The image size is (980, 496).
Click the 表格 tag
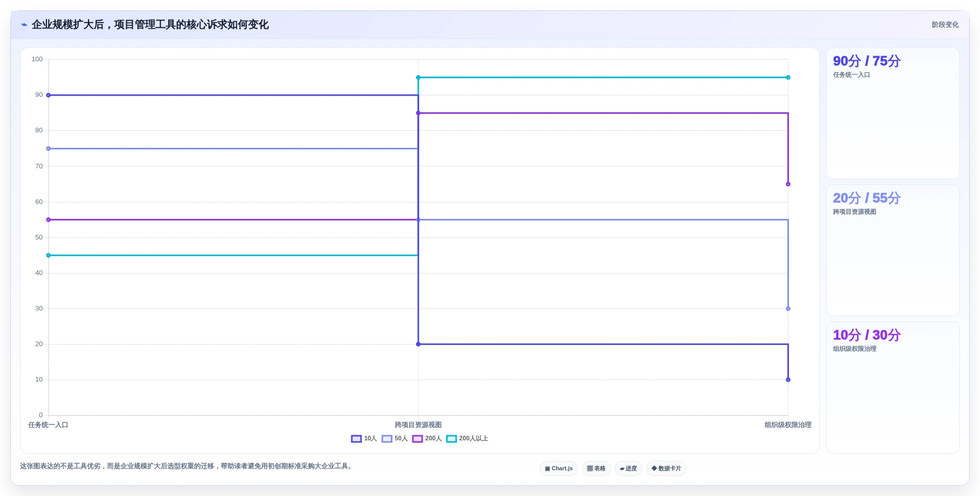point(596,469)
